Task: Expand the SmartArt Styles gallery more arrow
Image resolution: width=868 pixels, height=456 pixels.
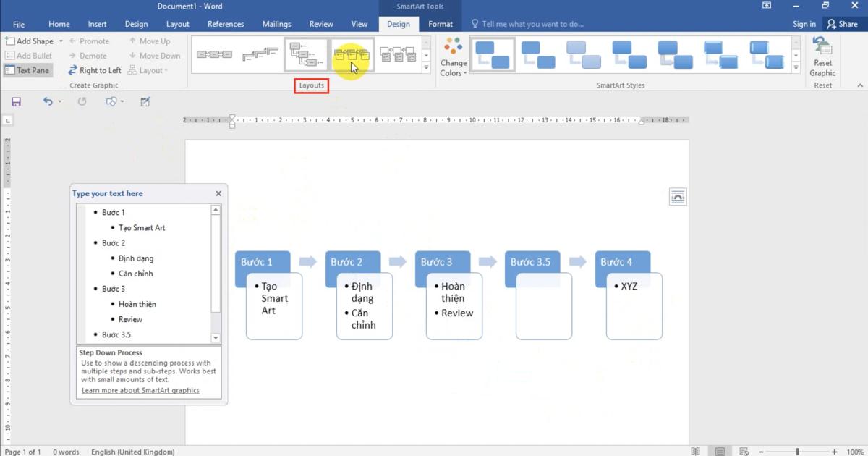Action: coord(796,67)
